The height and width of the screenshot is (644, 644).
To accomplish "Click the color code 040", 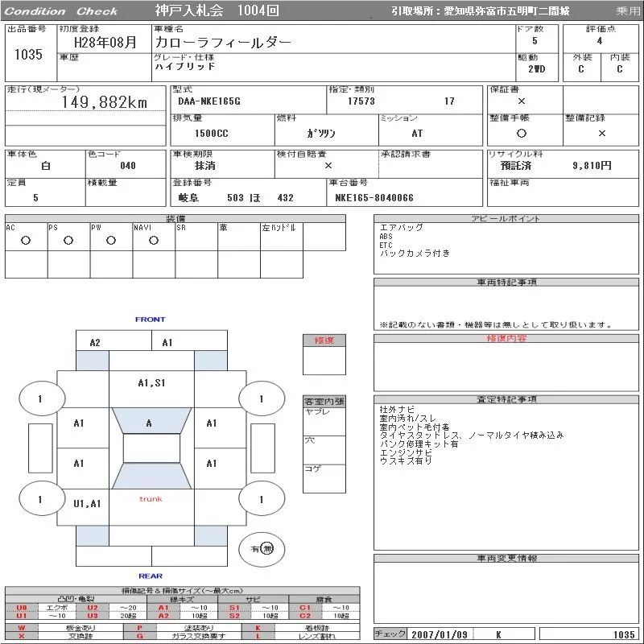I will (128, 166).
